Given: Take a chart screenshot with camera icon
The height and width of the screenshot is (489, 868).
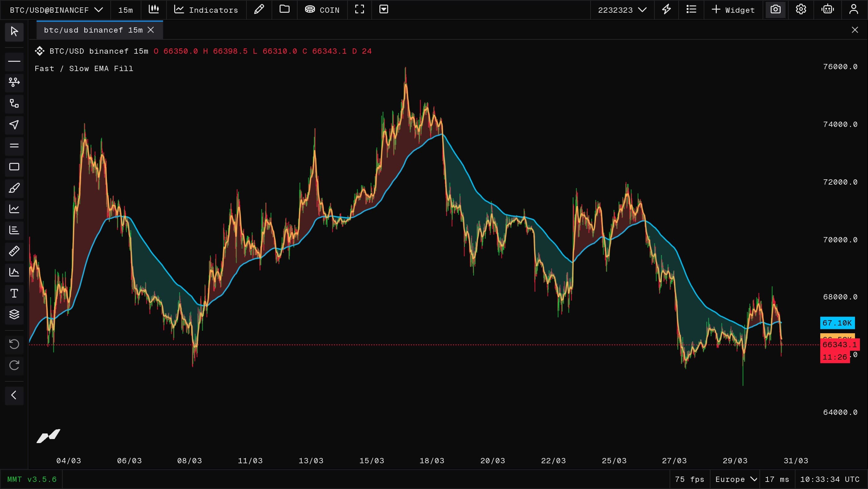Looking at the screenshot, I should tap(776, 9).
